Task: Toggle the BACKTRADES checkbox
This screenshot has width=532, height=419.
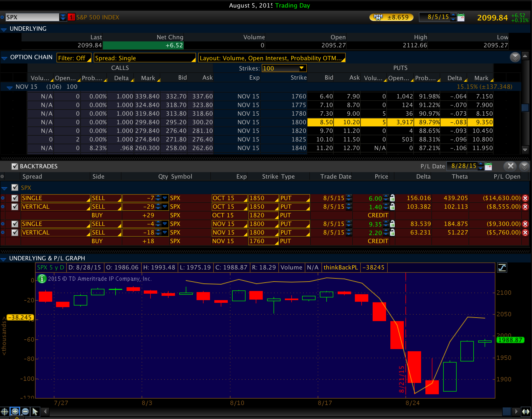Action: tap(15, 166)
